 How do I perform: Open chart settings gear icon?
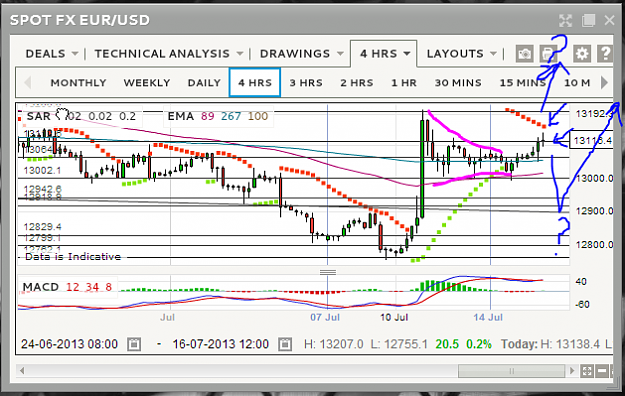point(582,54)
